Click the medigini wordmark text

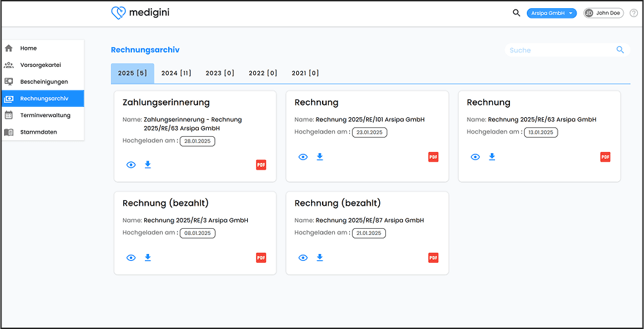(149, 13)
